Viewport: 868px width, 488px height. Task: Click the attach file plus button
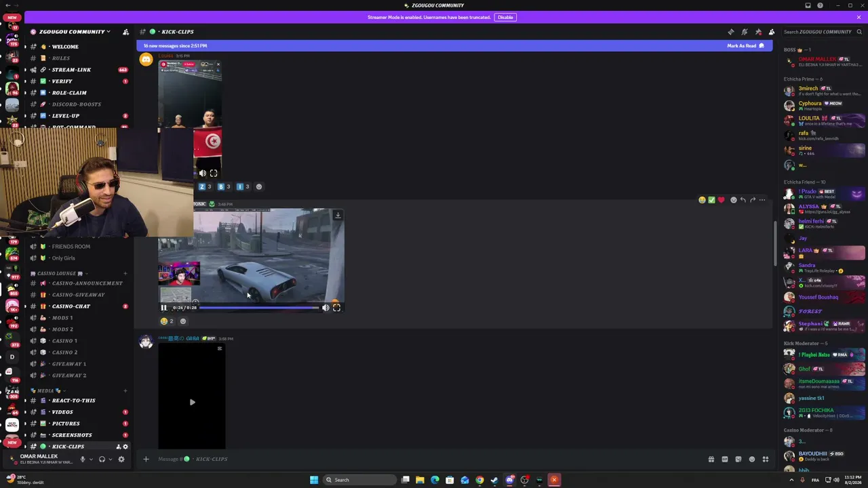pos(146,459)
